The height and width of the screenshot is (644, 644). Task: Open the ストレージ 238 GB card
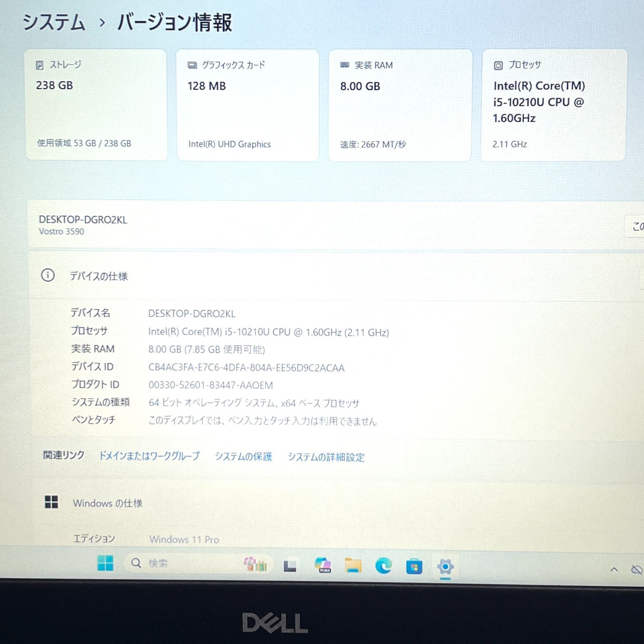point(97,105)
